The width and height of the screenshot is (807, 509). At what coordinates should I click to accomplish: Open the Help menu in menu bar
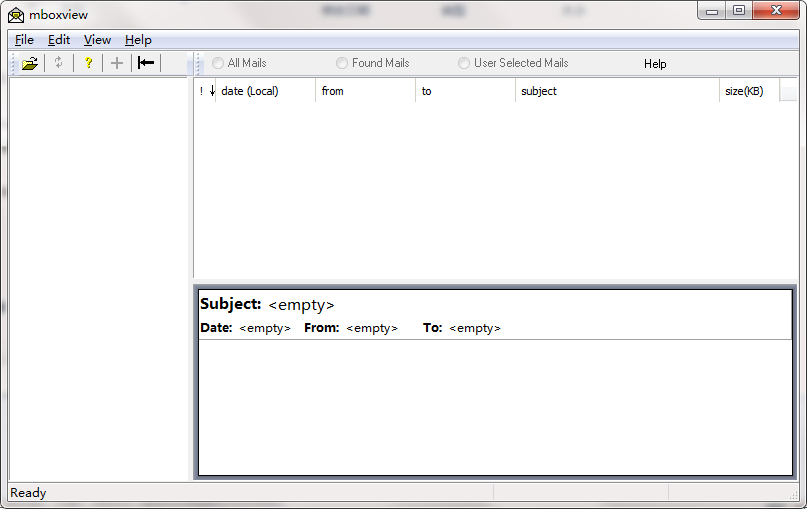pyautogui.click(x=138, y=40)
